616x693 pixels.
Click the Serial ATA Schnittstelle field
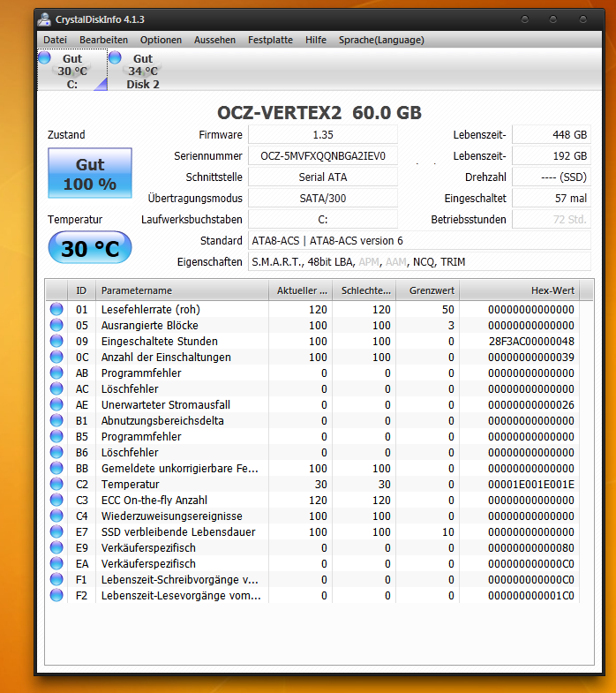point(323,177)
